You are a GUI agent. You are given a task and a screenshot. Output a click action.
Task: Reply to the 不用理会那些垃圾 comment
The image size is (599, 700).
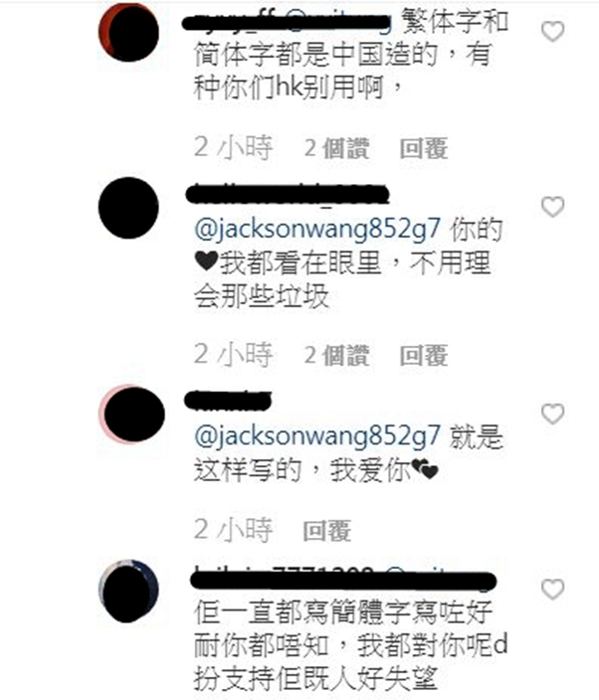click(424, 356)
